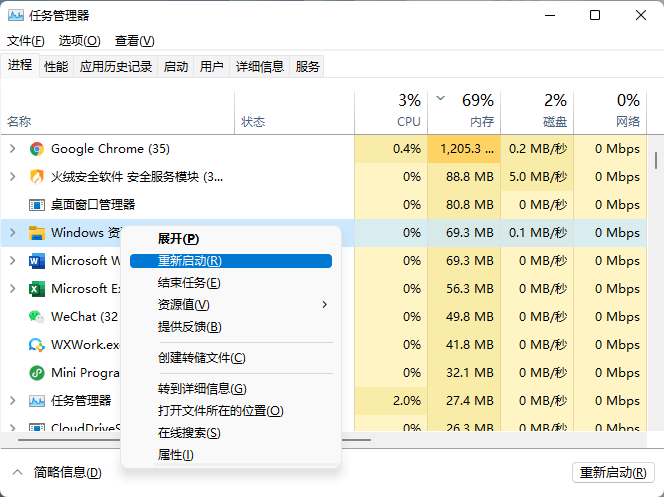Open the 选项(O) menu
This screenshot has height=497, width=664.
[80, 41]
